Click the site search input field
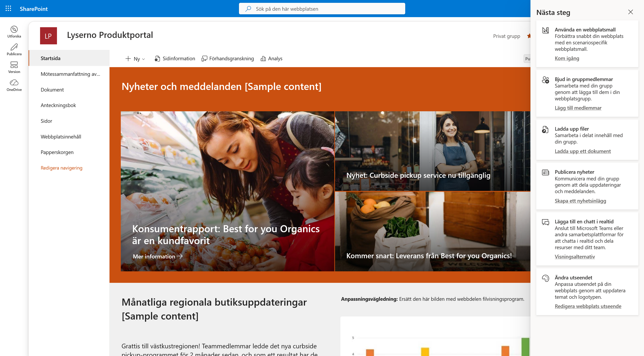 tap(322, 9)
